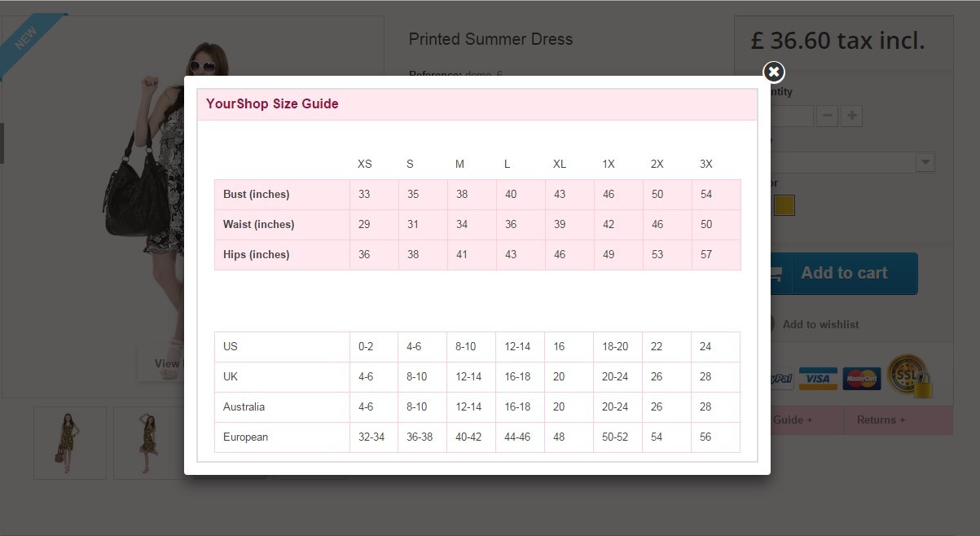Close the YourShop Size Guide popup
The width and height of the screenshot is (980, 536).
tap(774, 72)
